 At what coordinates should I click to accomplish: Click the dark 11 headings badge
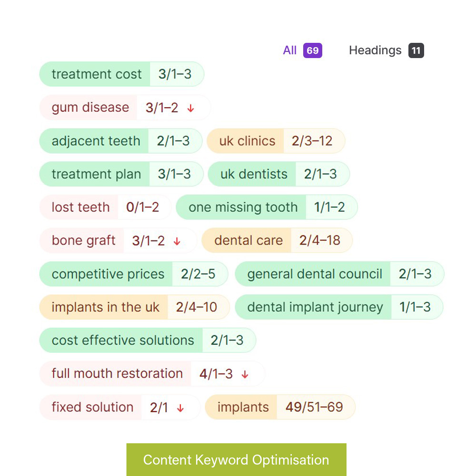[x=416, y=50]
